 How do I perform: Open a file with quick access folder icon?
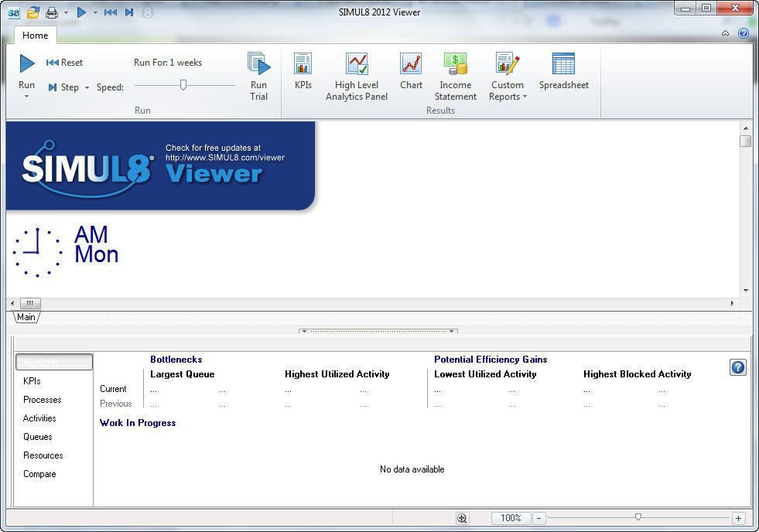pyautogui.click(x=33, y=12)
